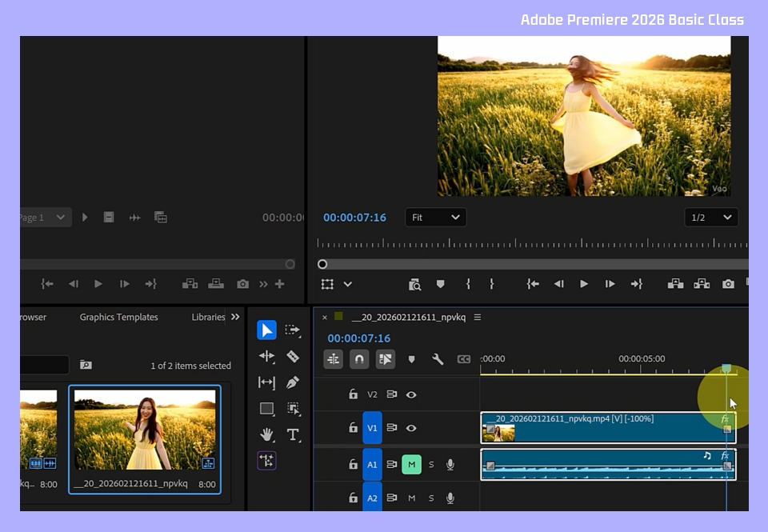This screenshot has height=532, width=768.
Task: Toggle Linked Selection in timeline
Action: click(385, 359)
